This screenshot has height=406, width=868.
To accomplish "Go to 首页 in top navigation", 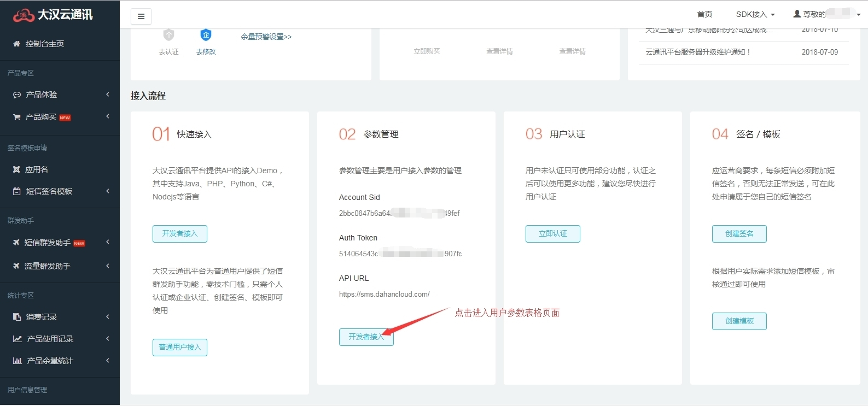I will 704,14.
